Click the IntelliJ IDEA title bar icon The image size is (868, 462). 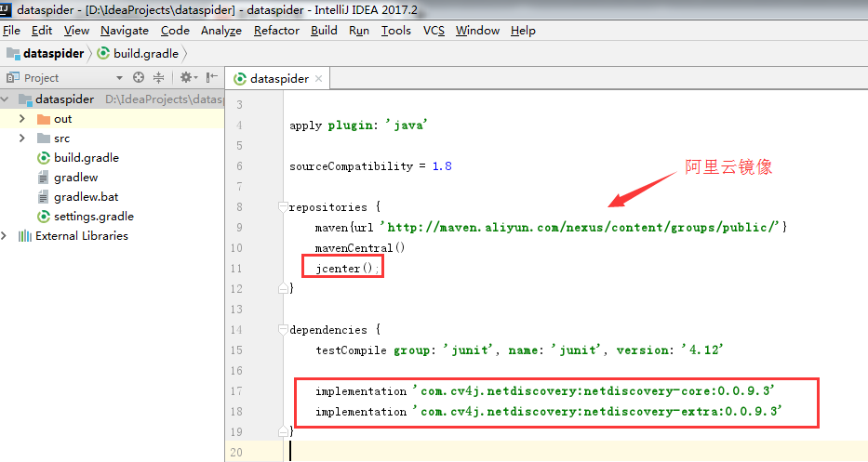click(7, 9)
